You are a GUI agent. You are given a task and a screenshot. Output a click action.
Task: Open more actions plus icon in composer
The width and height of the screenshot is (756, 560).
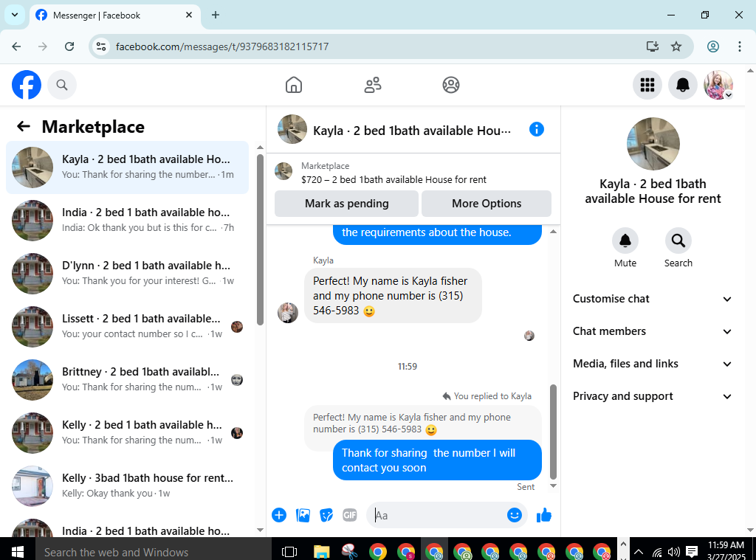pyautogui.click(x=278, y=515)
